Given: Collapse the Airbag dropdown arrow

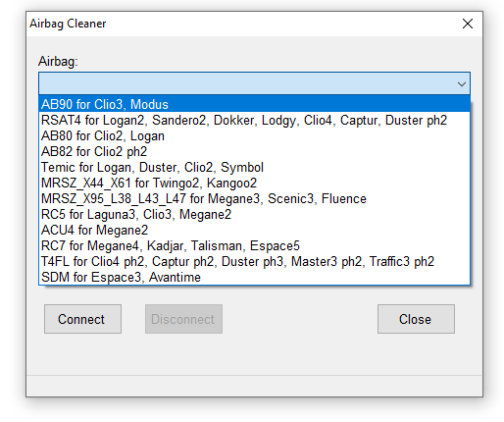Looking at the screenshot, I should (x=462, y=84).
